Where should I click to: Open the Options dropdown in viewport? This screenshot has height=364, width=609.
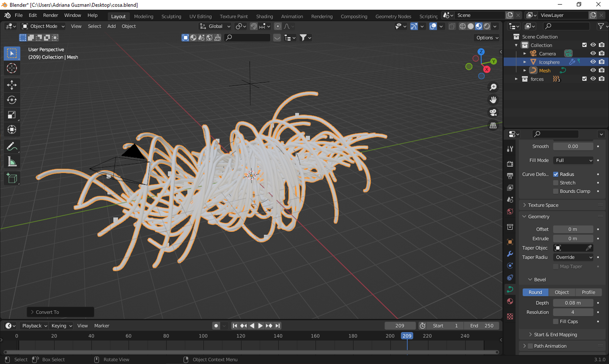487,38
